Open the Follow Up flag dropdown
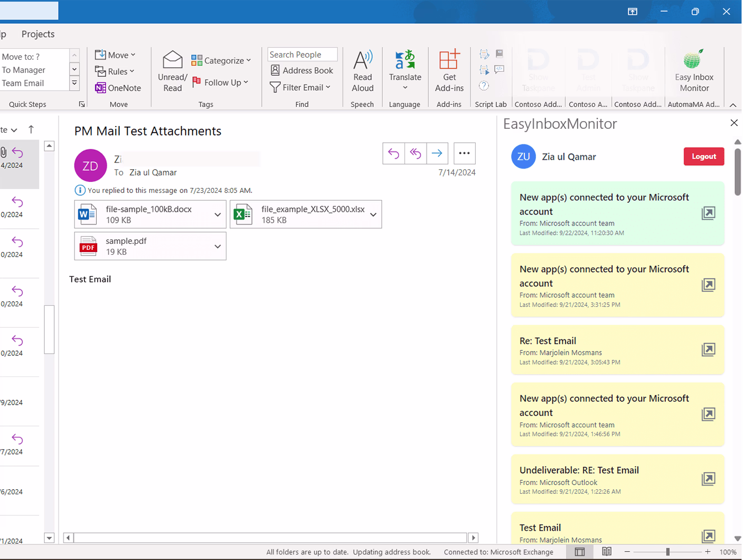Image resolution: width=746 pixels, height=560 pixels. [x=220, y=82]
